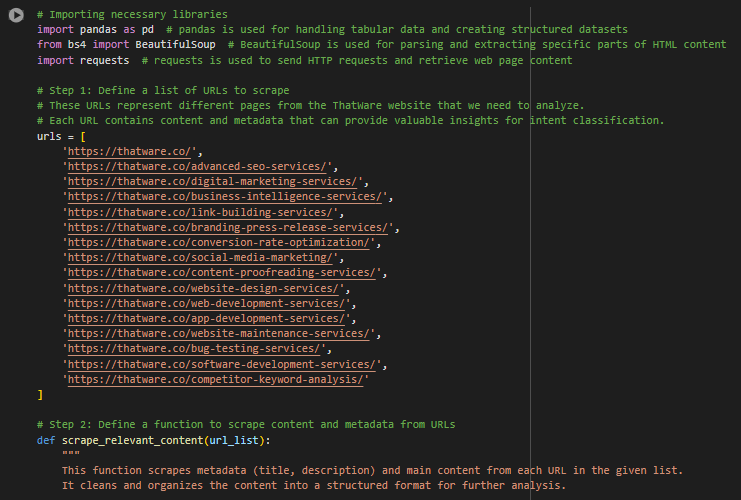Open the advanced-seo-services URL
Image resolution: width=741 pixels, height=500 pixels.
click(197, 166)
